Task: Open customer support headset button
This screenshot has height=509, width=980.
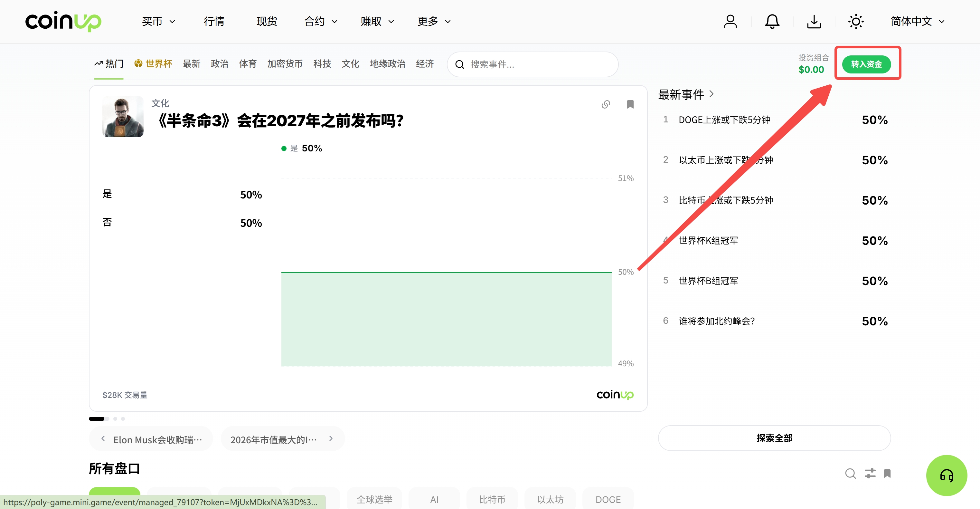Action: click(946, 475)
